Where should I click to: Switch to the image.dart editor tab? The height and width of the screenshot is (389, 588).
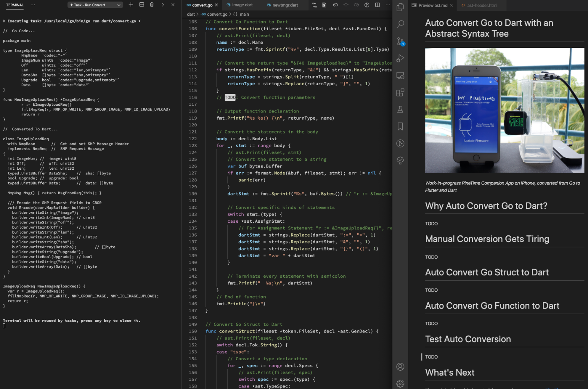point(242,5)
